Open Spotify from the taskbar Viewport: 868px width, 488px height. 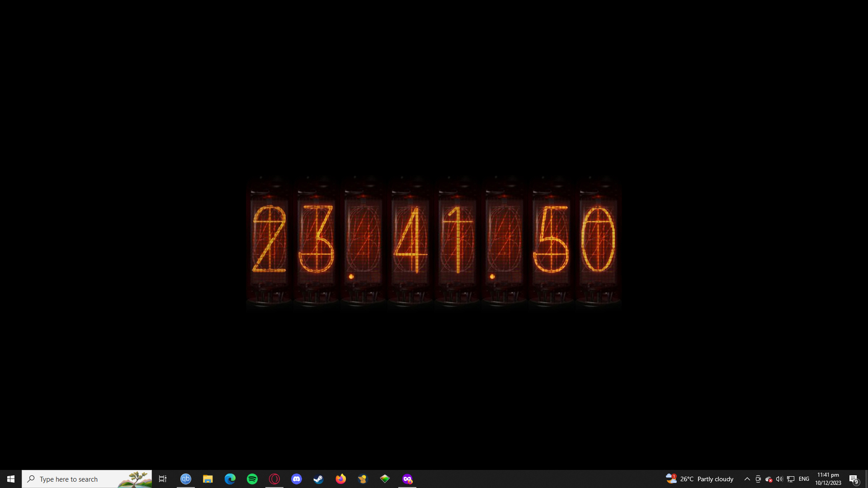tap(252, 479)
